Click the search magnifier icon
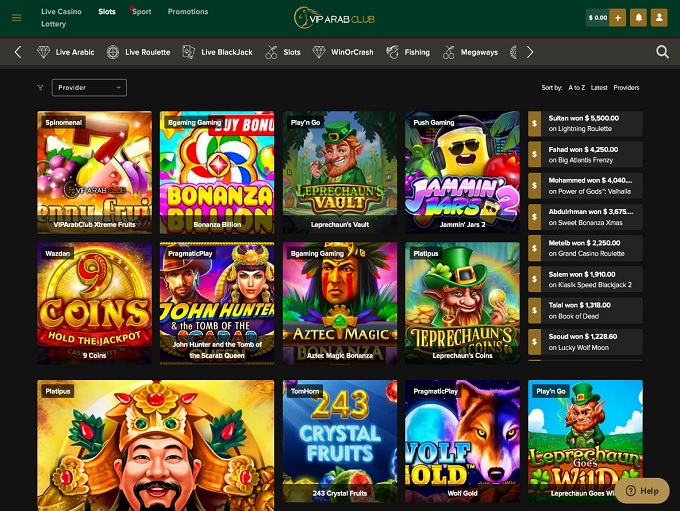Viewport: 680px width, 511px height. pyautogui.click(x=662, y=52)
